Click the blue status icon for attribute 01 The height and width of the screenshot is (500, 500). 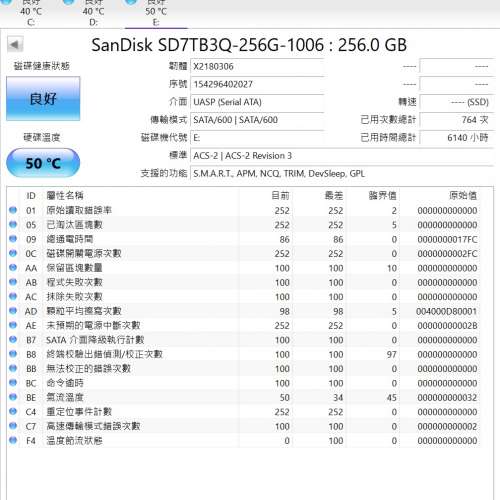pos(13,210)
